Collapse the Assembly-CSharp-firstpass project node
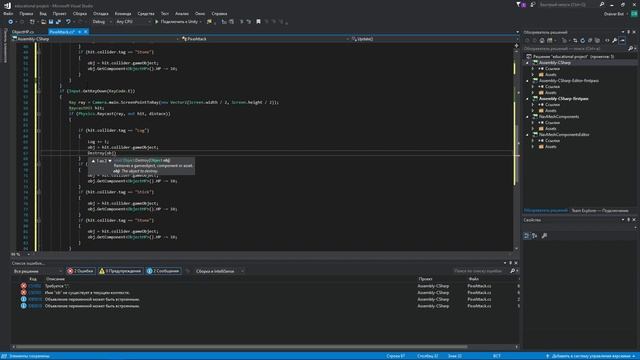 coord(527,99)
